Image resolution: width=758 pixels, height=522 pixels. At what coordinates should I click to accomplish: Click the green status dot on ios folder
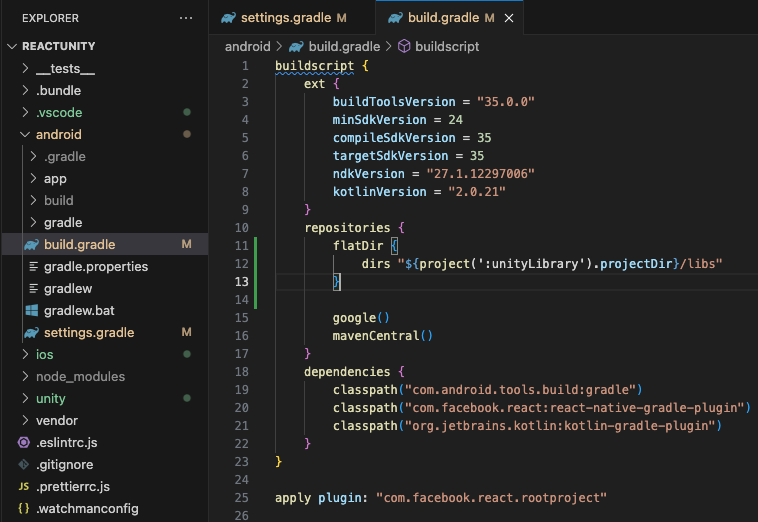[187, 354]
